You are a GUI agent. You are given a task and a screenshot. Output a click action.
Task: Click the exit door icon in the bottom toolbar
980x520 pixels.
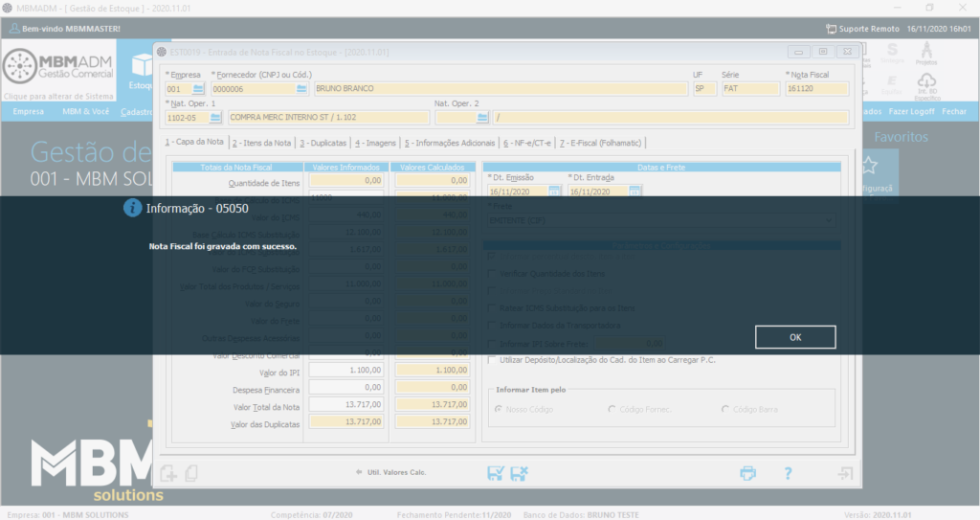pyautogui.click(x=845, y=473)
